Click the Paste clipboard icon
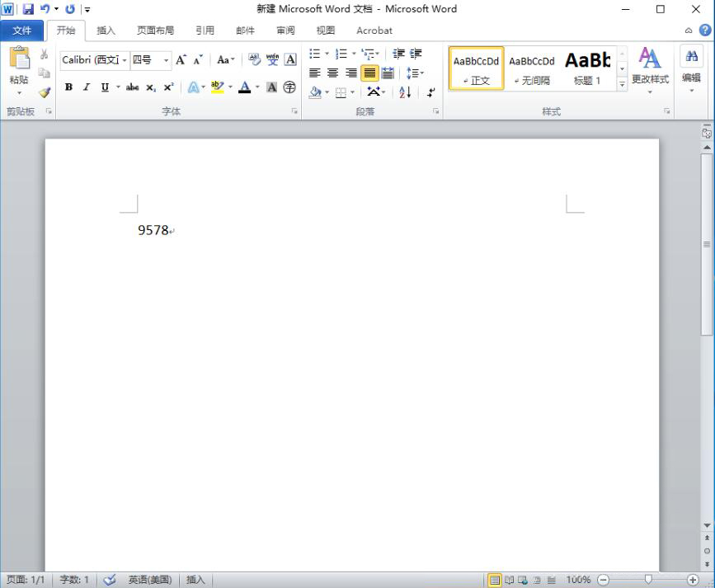The image size is (715, 588). [x=19, y=59]
